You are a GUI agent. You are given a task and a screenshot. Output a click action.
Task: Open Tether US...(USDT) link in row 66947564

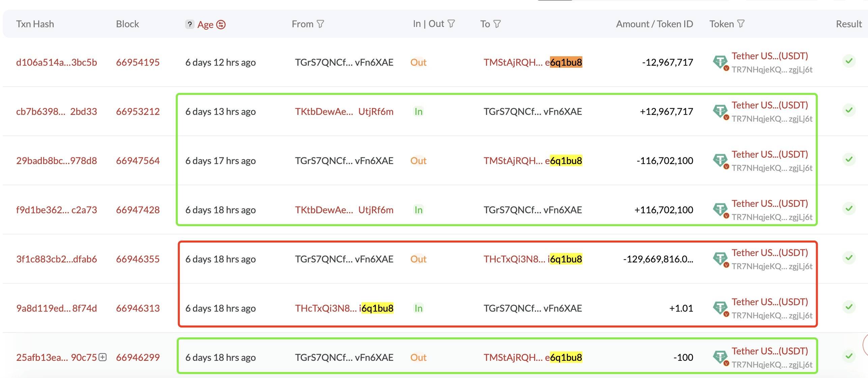(770, 154)
